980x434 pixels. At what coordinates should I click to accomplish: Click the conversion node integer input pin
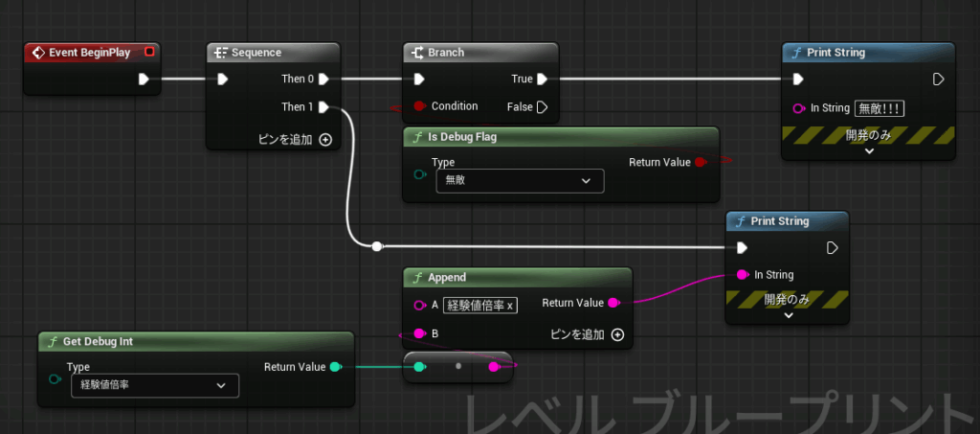419,367
